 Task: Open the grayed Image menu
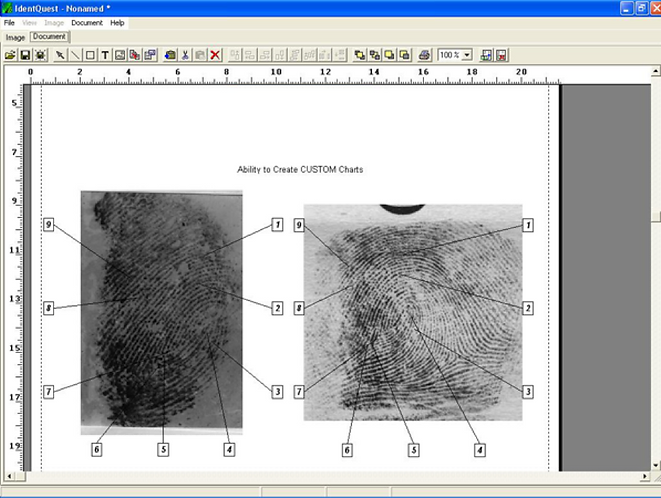point(54,23)
